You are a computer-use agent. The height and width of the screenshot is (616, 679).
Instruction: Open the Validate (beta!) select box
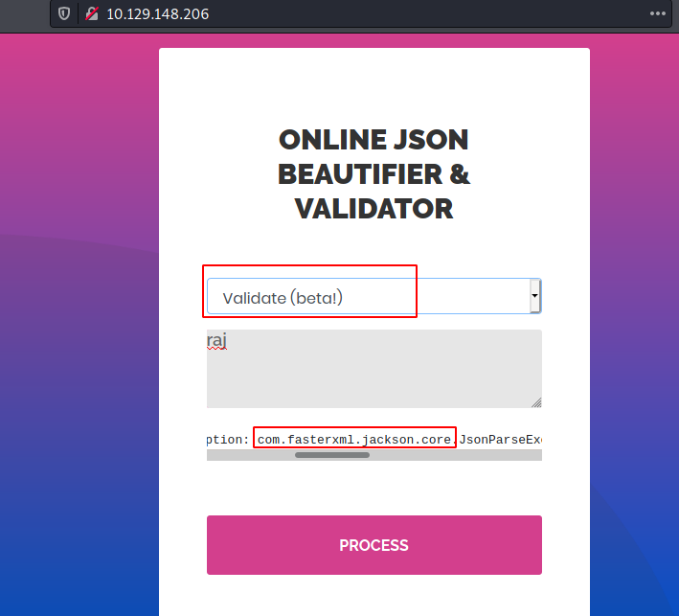coord(374,296)
